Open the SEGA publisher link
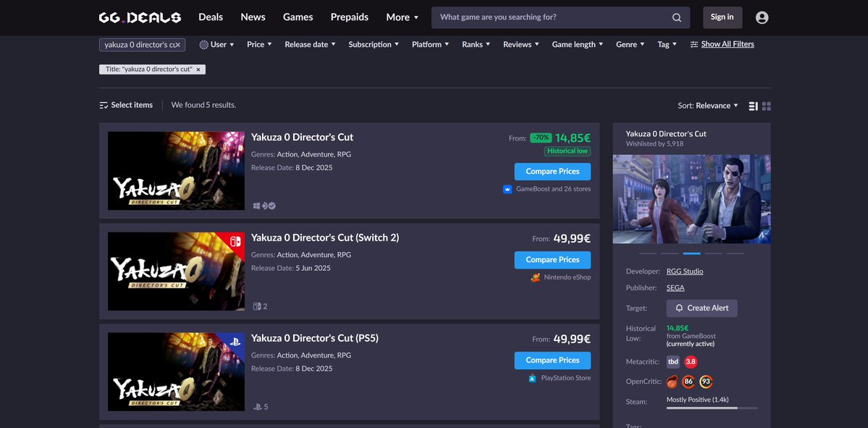868x428 pixels. [675, 288]
